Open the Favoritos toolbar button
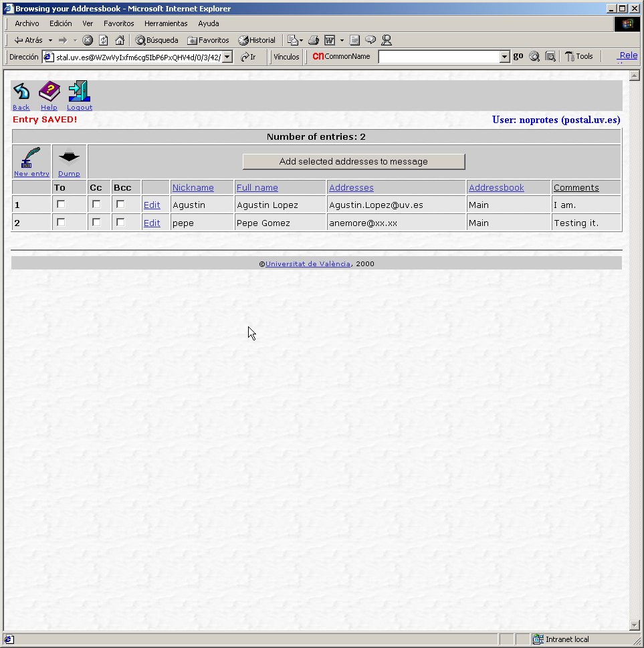 pyautogui.click(x=208, y=40)
